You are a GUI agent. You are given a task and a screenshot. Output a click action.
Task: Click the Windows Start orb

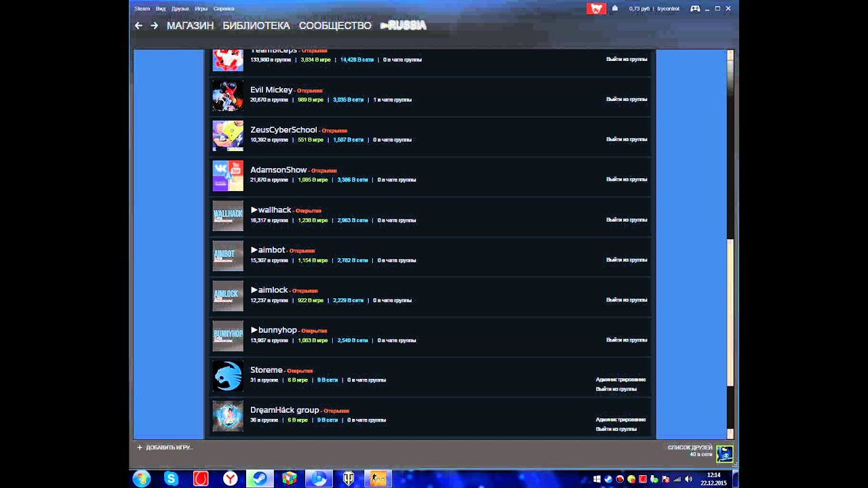pos(142,479)
